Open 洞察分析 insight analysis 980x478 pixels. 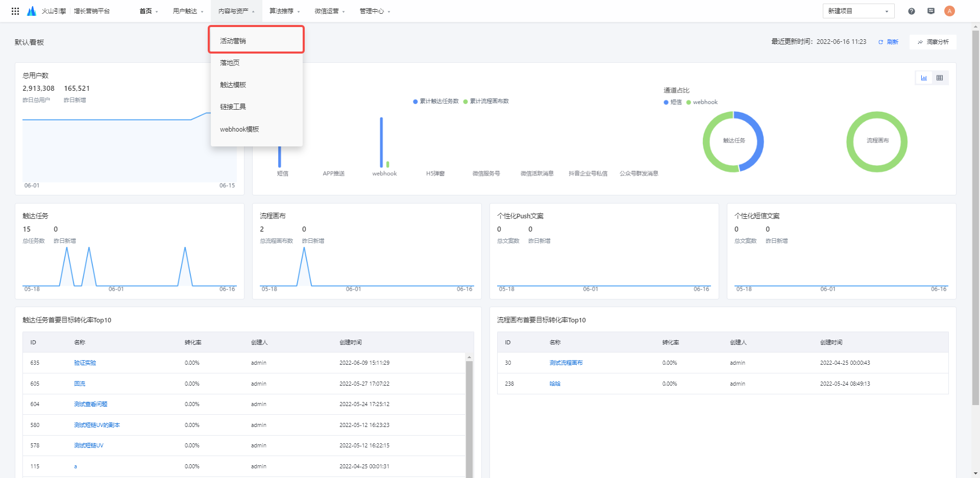[933, 42]
